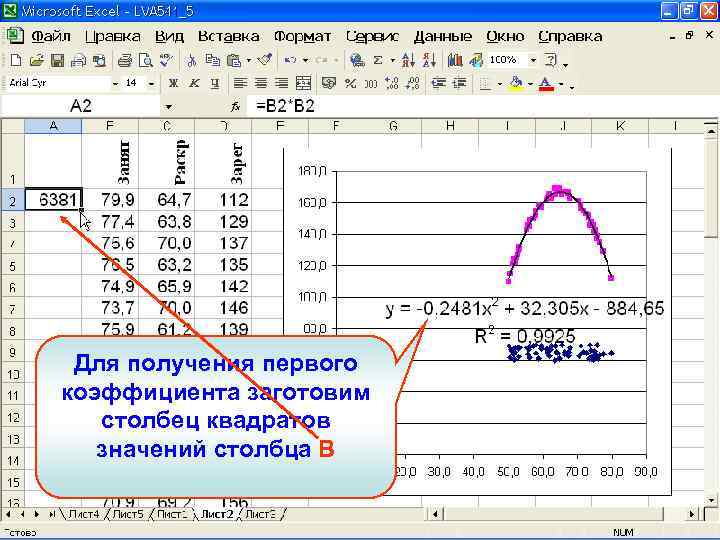Decrease decimal places icon
Image resolution: width=720 pixels, height=540 pixels.
pyautogui.click(x=413, y=83)
